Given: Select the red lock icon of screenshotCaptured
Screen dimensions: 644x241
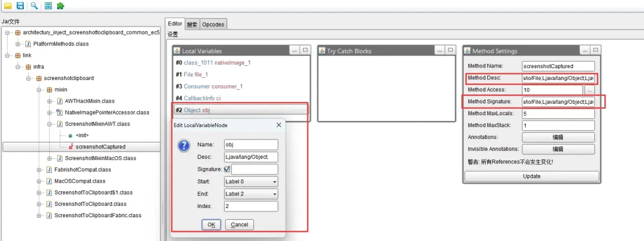Looking at the screenshot, I should tap(71, 146).
